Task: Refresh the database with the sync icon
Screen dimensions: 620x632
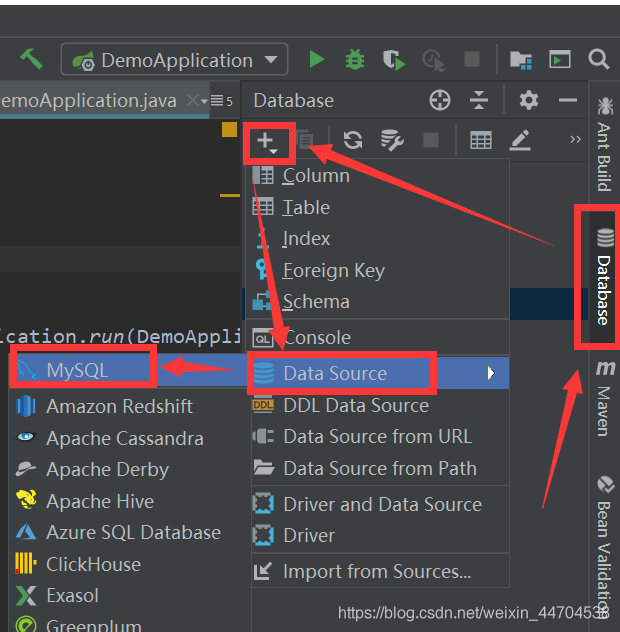Action: tap(353, 140)
